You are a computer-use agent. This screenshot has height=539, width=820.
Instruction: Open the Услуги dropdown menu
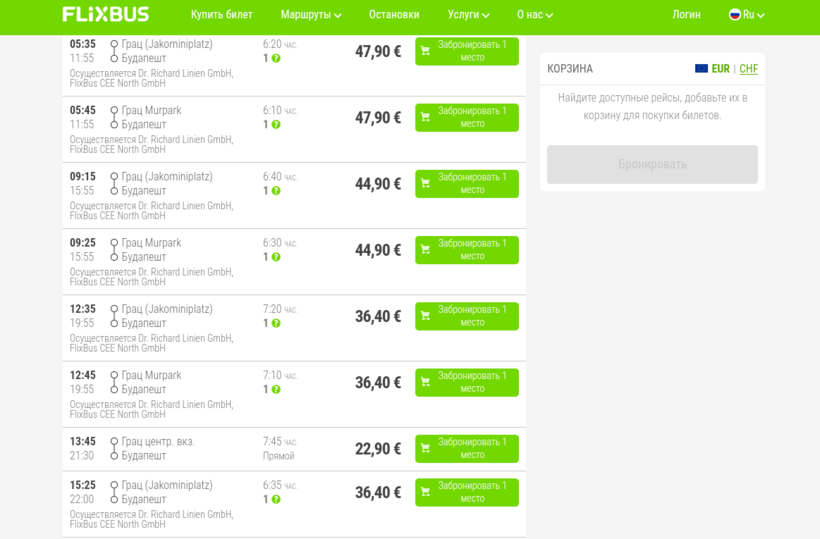coord(468,15)
